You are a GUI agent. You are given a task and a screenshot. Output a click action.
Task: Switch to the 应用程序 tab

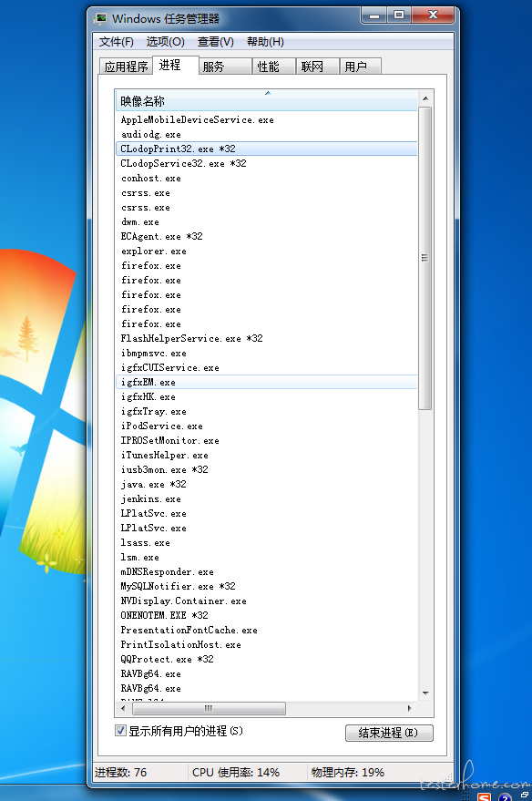pyautogui.click(x=126, y=67)
